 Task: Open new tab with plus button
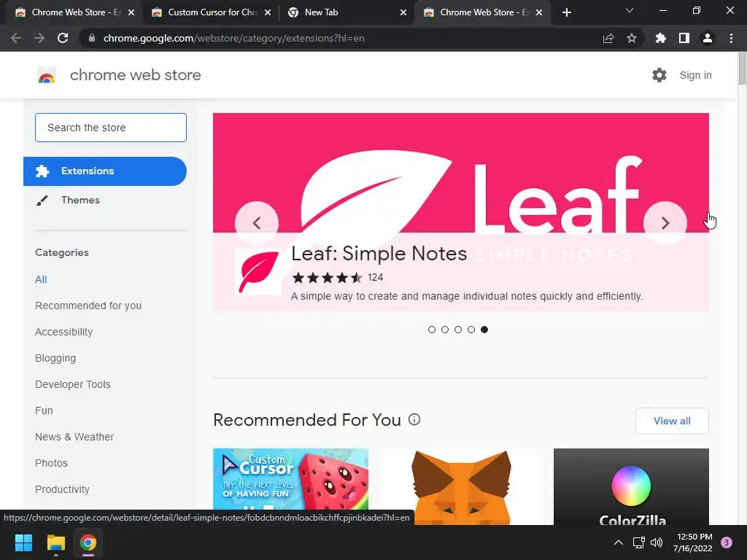566,12
